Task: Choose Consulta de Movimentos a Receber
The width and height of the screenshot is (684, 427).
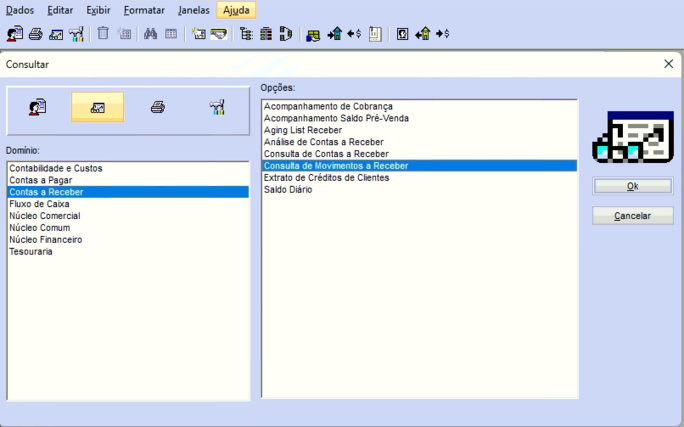Action: pyautogui.click(x=419, y=166)
